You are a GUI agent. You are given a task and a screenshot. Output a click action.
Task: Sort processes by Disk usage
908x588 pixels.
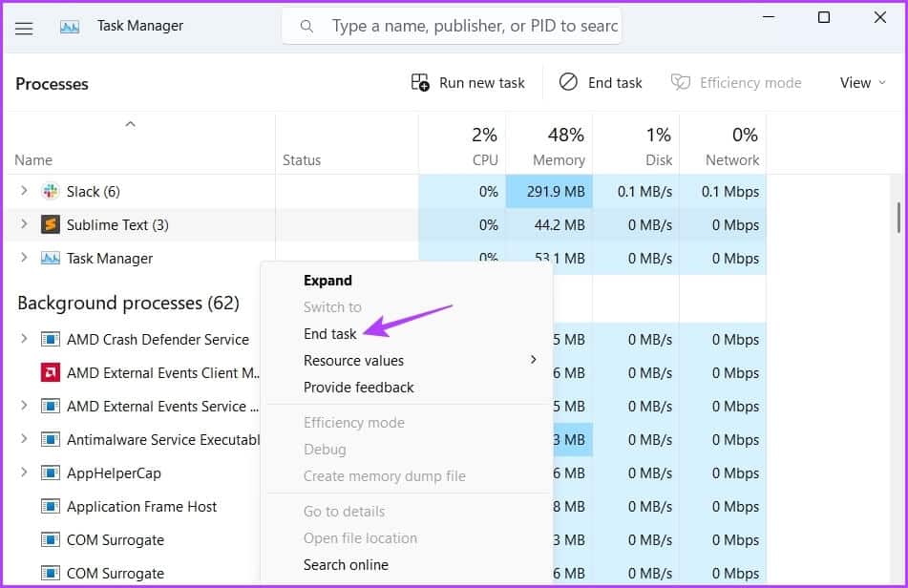click(636, 146)
